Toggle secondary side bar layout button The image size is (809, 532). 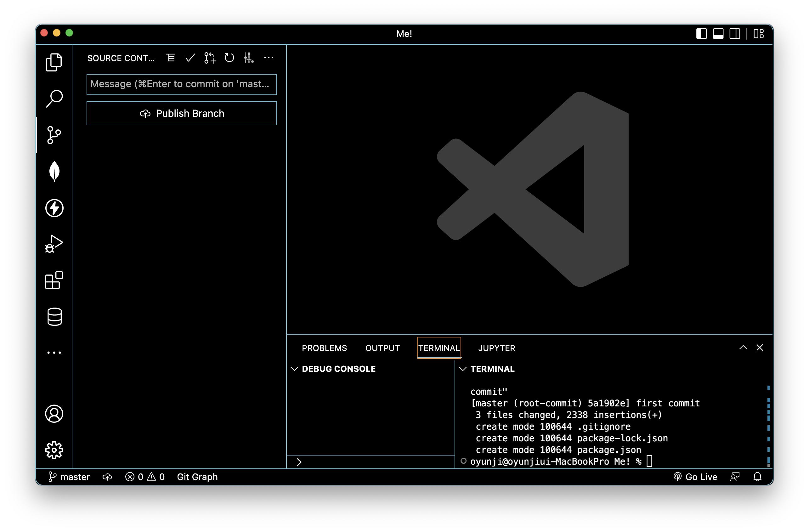click(735, 34)
